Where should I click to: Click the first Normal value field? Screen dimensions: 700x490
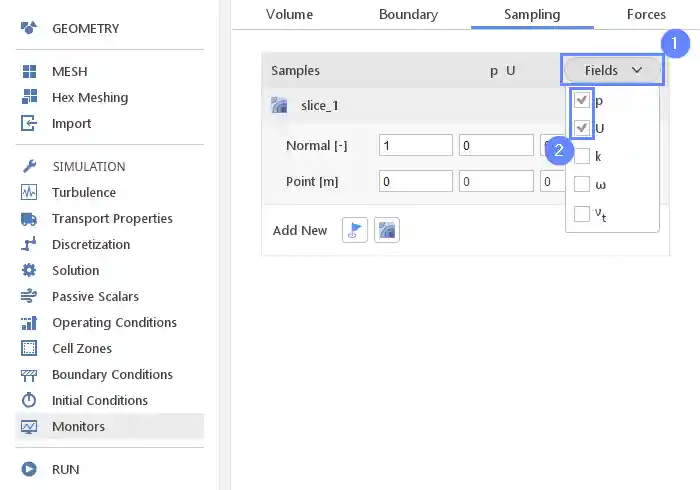point(415,145)
